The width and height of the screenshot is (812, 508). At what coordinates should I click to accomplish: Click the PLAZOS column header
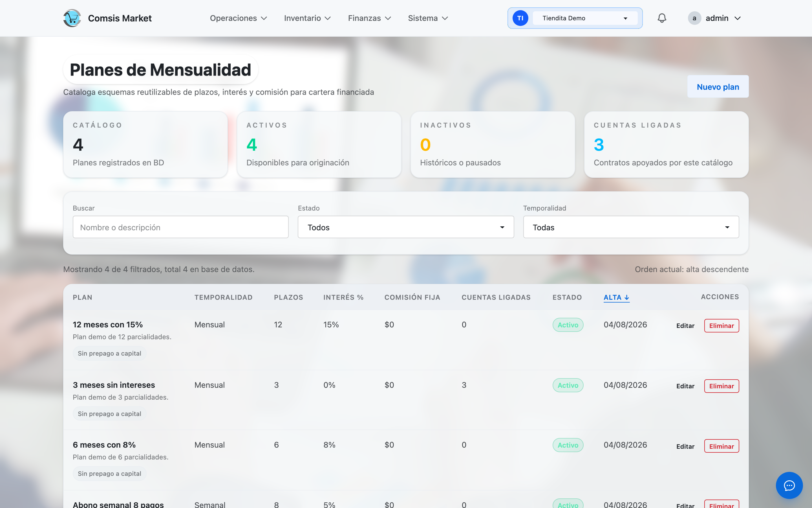pyautogui.click(x=288, y=297)
